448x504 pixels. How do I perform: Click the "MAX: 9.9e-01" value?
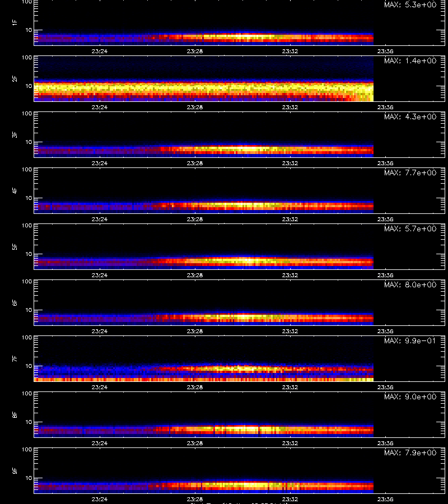click(x=410, y=340)
